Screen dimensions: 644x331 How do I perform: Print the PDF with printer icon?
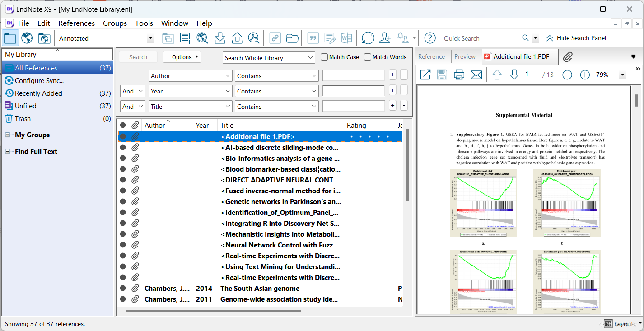pyautogui.click(x=459, y=75)
